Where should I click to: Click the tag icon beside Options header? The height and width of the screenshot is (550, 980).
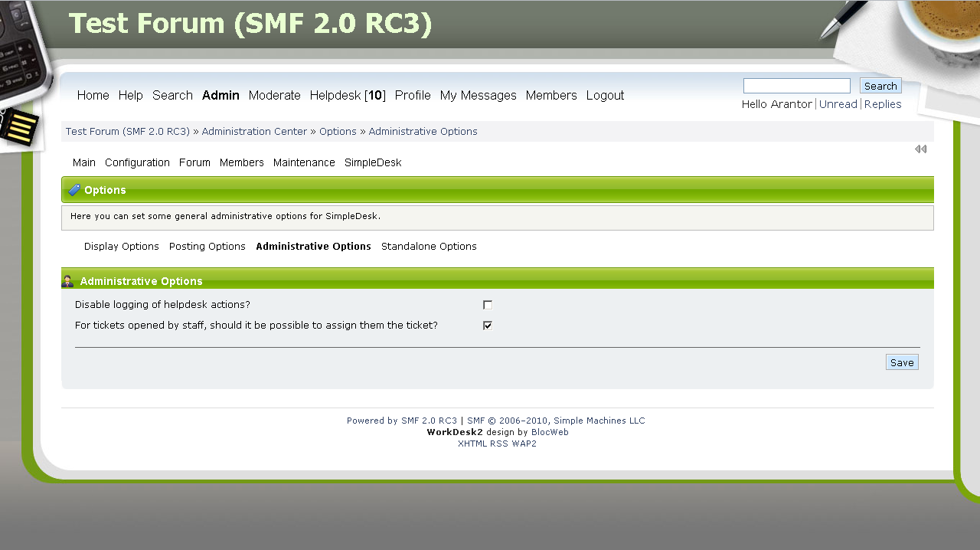point(74,190)
